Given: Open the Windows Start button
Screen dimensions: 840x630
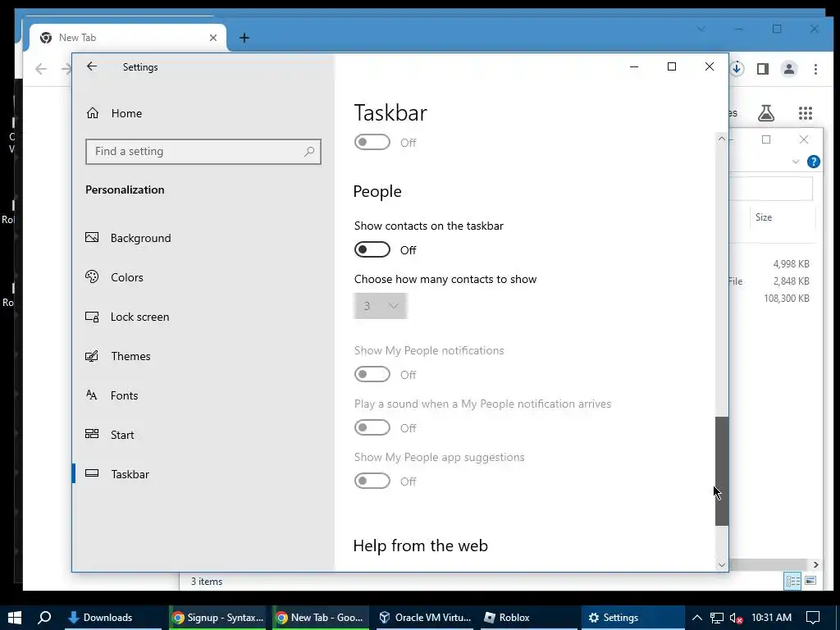Looking at the screenshot, I should [x=15, y=617].
